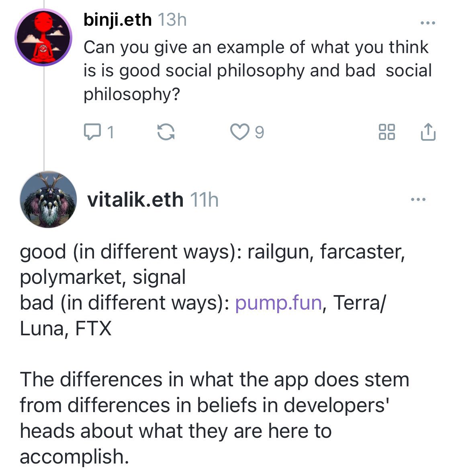Recast binji.eth's post

tap(166, 132)
